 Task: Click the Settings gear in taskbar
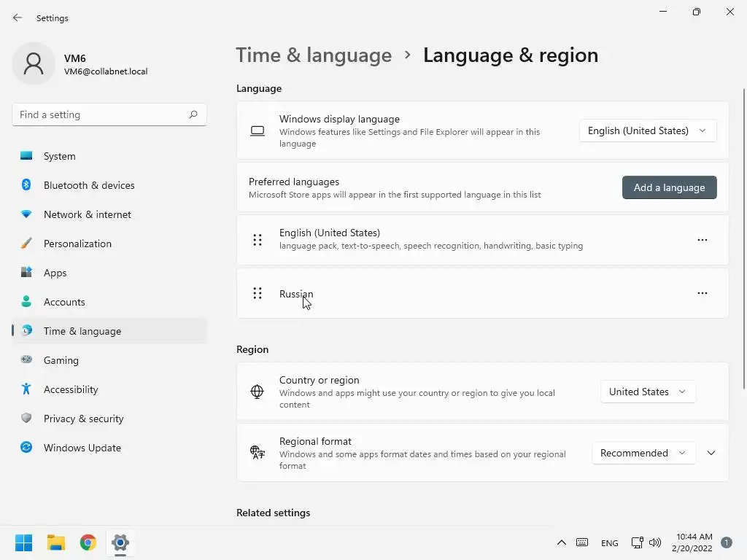click(120, 542)
